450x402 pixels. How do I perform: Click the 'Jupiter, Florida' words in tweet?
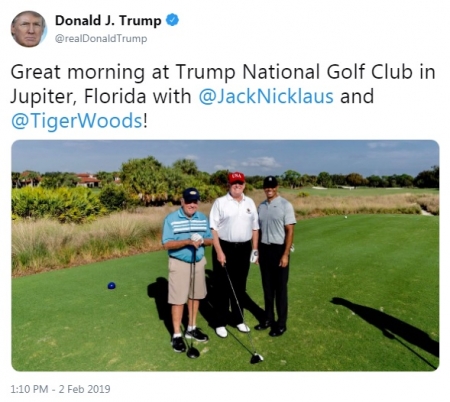click(x=79, y=97)
